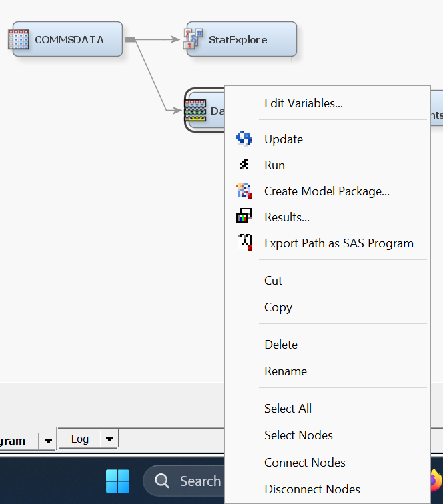Viewport: 443px width, 504px height.
Task: Click the Results window icon
Action: 244,216
